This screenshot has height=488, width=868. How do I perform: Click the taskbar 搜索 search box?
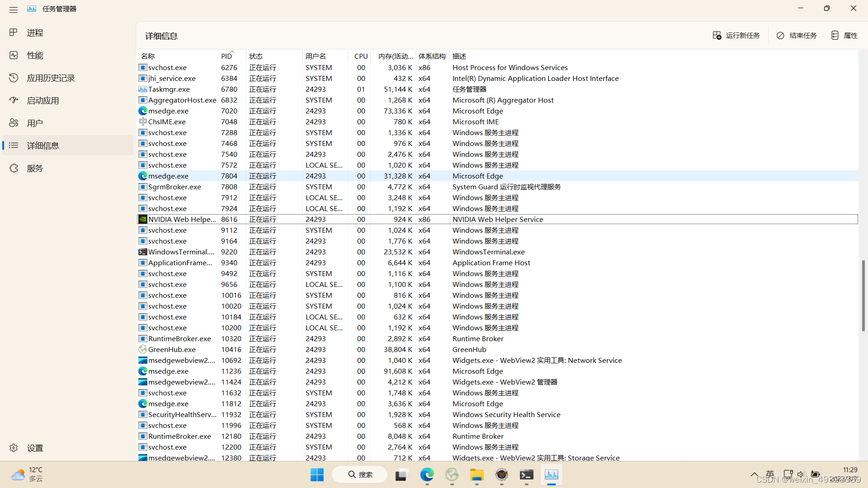tap(360, 474)
